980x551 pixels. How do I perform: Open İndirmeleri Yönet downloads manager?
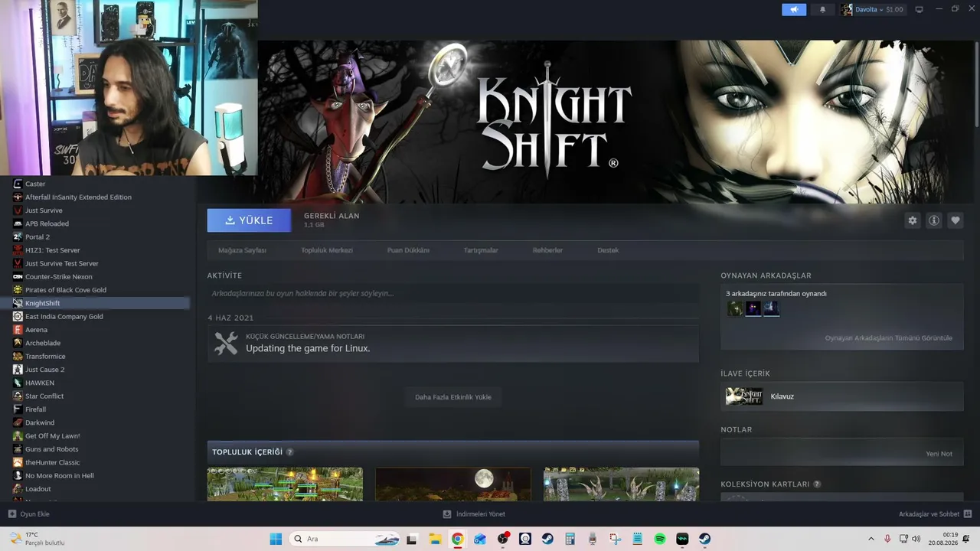[474, 514]
